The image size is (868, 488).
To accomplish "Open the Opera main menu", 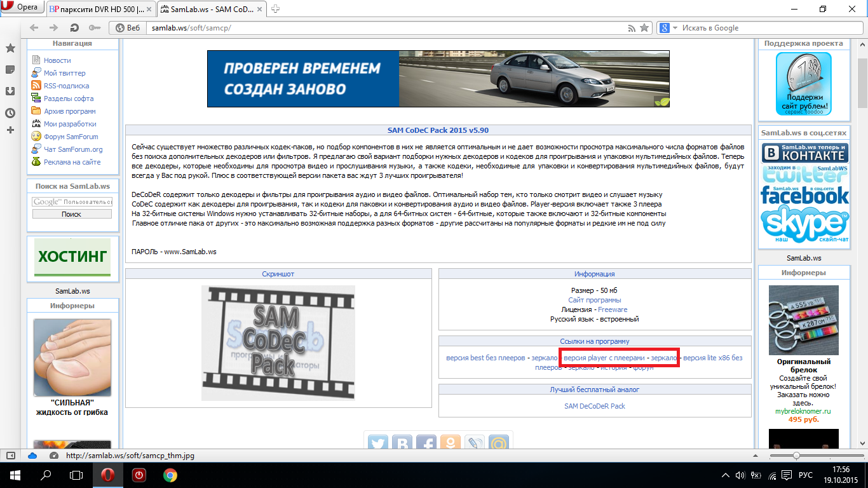I will click(x=22, y=8).
